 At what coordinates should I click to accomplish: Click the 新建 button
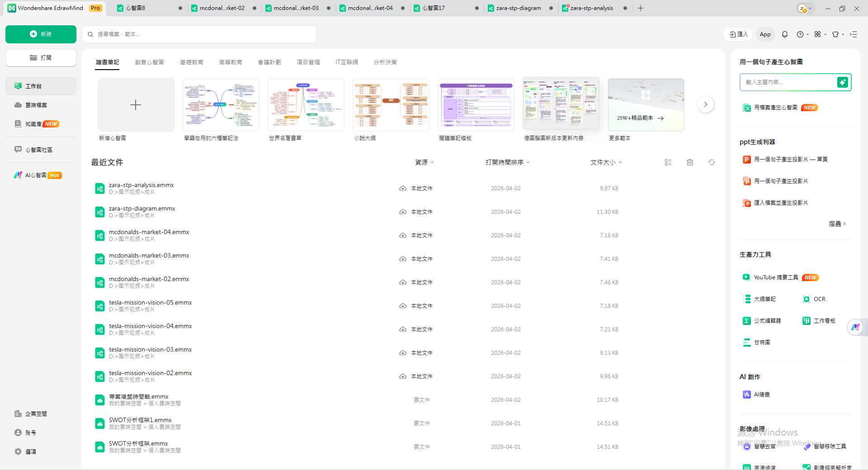tap(41, 34)
